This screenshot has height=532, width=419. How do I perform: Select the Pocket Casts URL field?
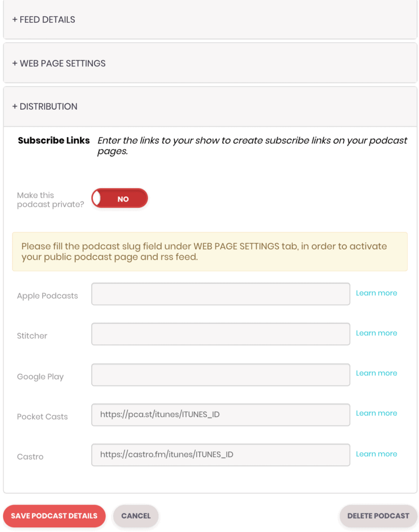(x=221, y=415)
